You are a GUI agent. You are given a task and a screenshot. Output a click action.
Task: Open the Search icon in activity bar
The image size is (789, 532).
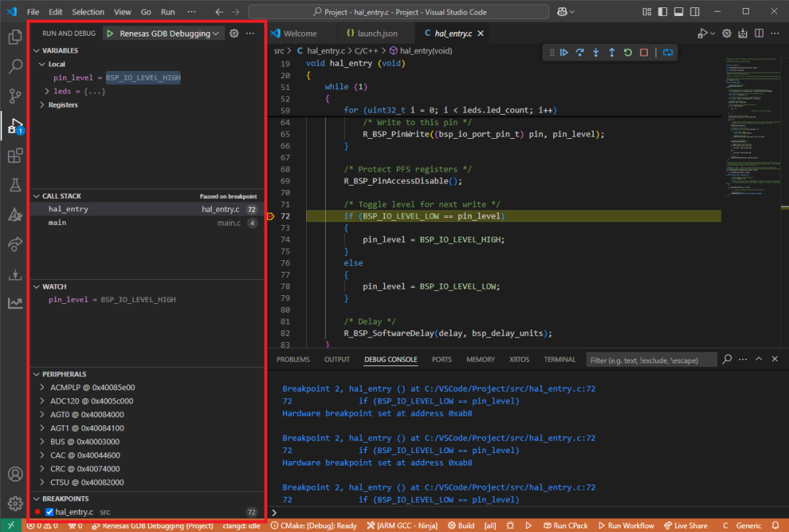[15, 66]
